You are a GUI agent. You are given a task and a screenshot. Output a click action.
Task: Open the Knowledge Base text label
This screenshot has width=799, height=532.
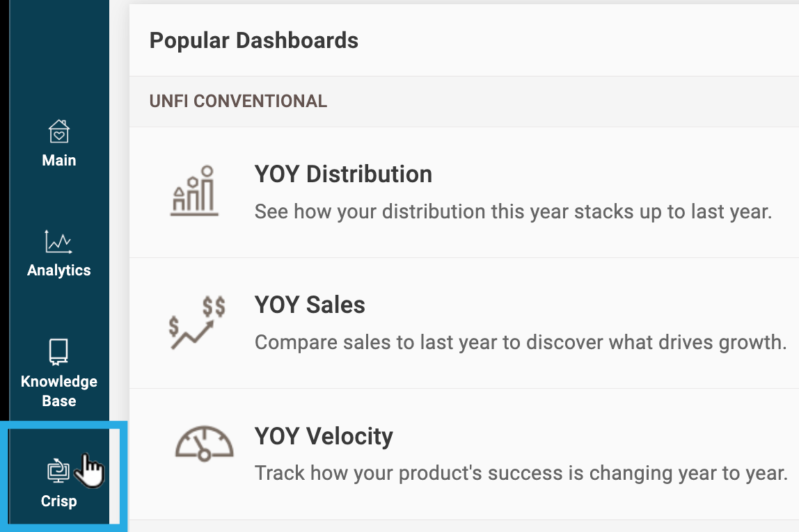58,391
